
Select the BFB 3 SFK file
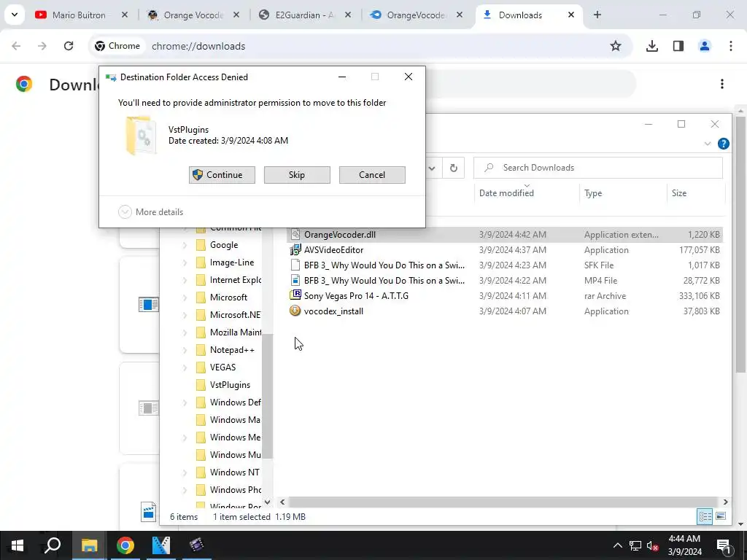pos(505,265)
